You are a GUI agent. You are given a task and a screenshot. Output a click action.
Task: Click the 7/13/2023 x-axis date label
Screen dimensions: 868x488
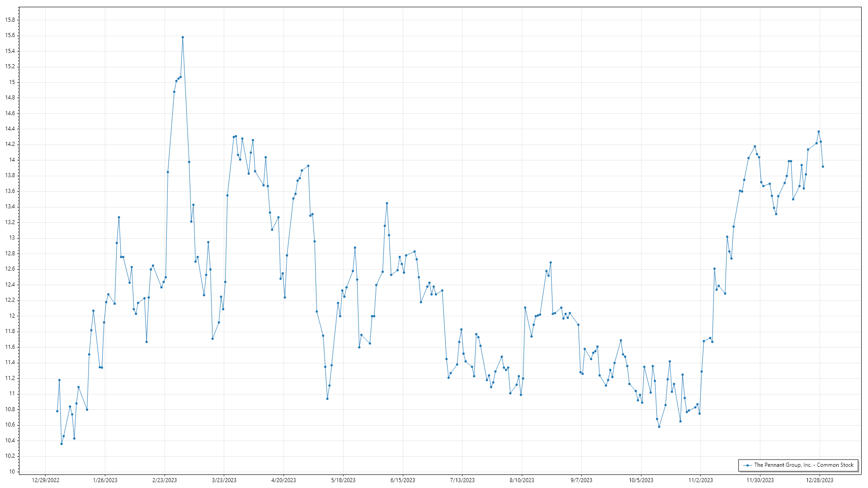click(x=462, y=480)
